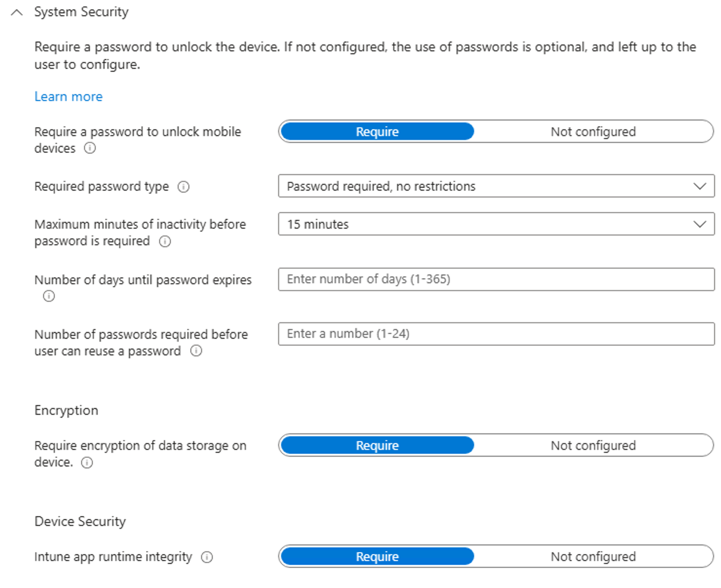Viewport: 721px width, 588px height.
Task: Click info icon for inactivity minutes setting
Action: tap(165, 241)
